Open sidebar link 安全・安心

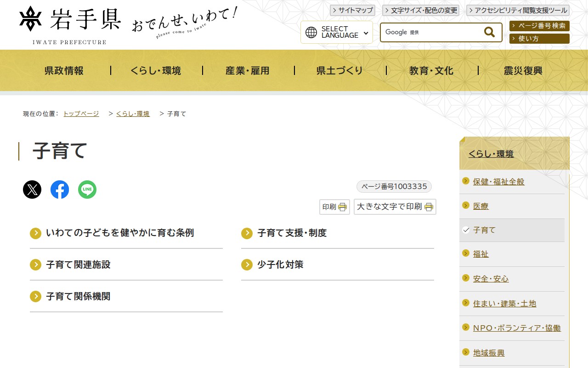click(491, 279)
